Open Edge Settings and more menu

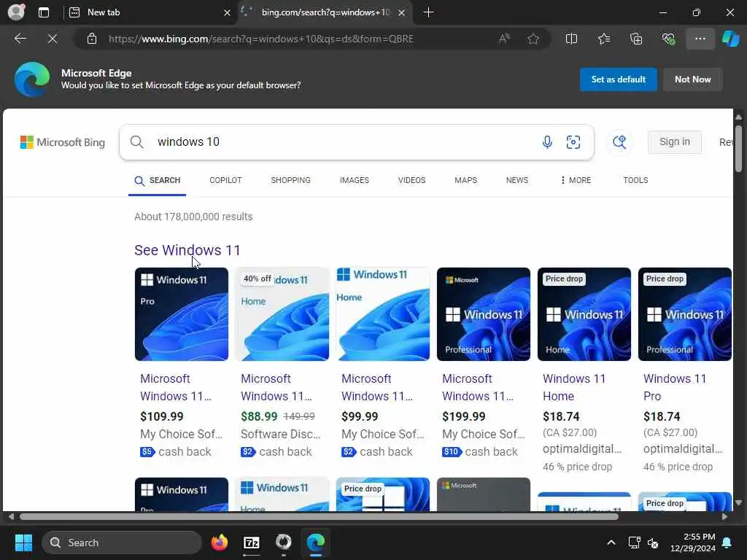point(700,39)
